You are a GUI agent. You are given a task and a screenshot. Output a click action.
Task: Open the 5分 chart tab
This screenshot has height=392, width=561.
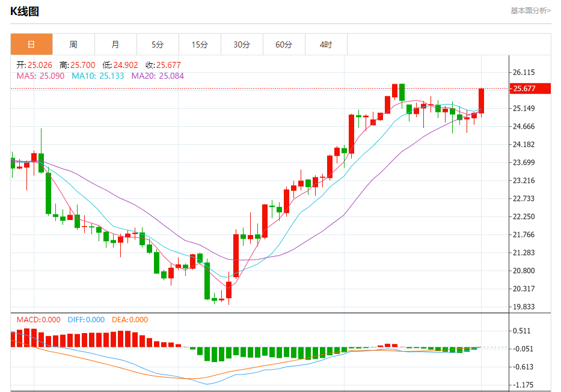click(x=158, y=44)
